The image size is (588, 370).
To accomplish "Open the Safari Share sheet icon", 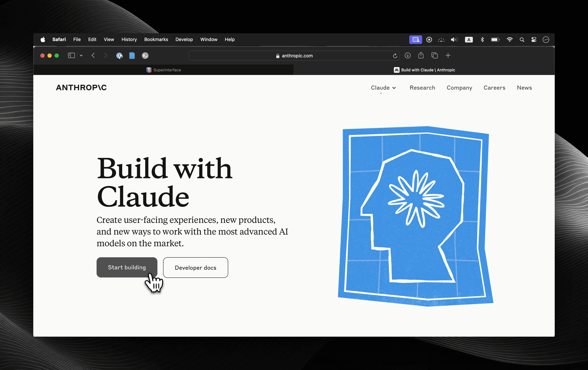I will pos(421,55).
